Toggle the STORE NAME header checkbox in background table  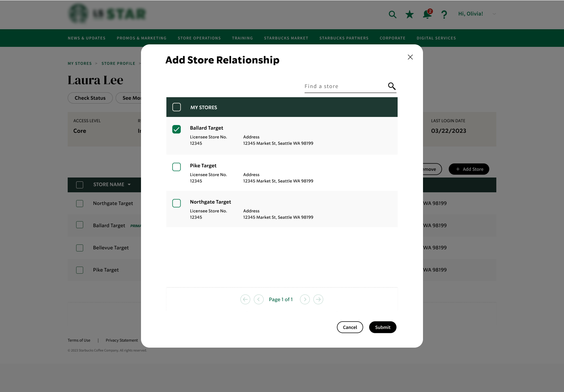coord(80,185)
